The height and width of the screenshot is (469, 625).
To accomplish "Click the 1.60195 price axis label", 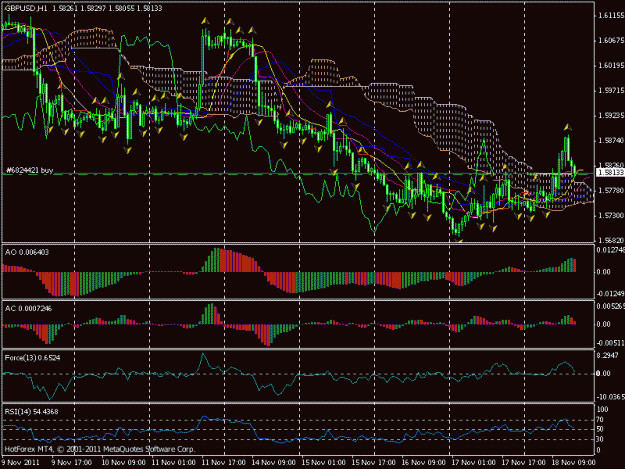I will (611, 65).
